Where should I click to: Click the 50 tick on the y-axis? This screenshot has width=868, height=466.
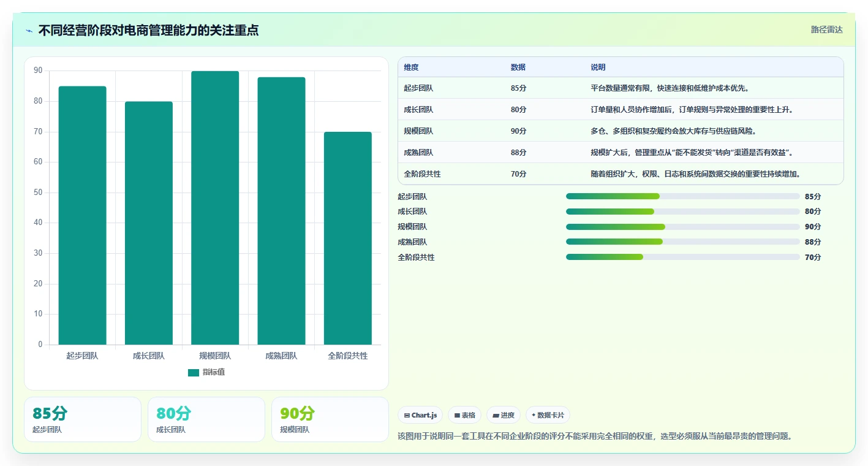coord(38,193)
